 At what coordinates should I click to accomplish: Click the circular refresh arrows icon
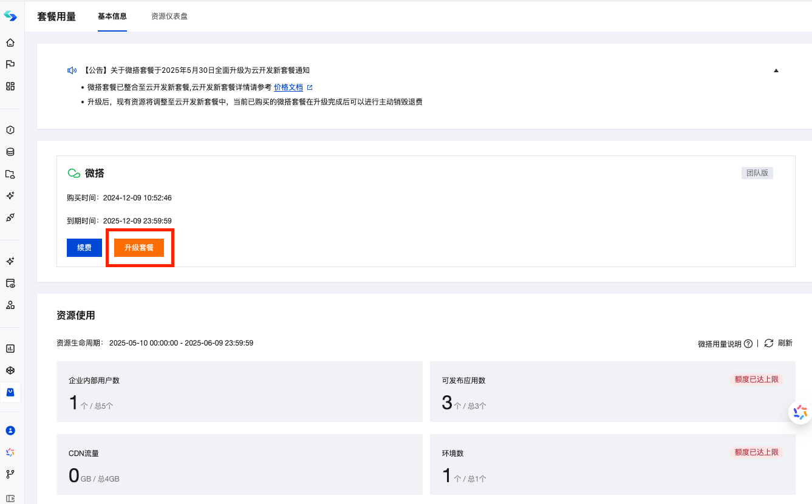(x=769, y=343)
